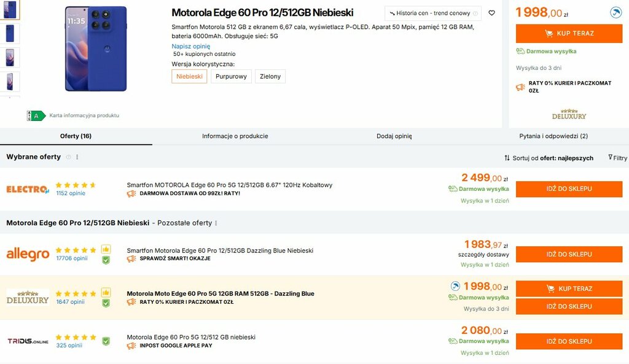Screen dimensions: 629x364
Task: Expand the Filtry options
Action: pyautogui.click(x=617, y=158)
